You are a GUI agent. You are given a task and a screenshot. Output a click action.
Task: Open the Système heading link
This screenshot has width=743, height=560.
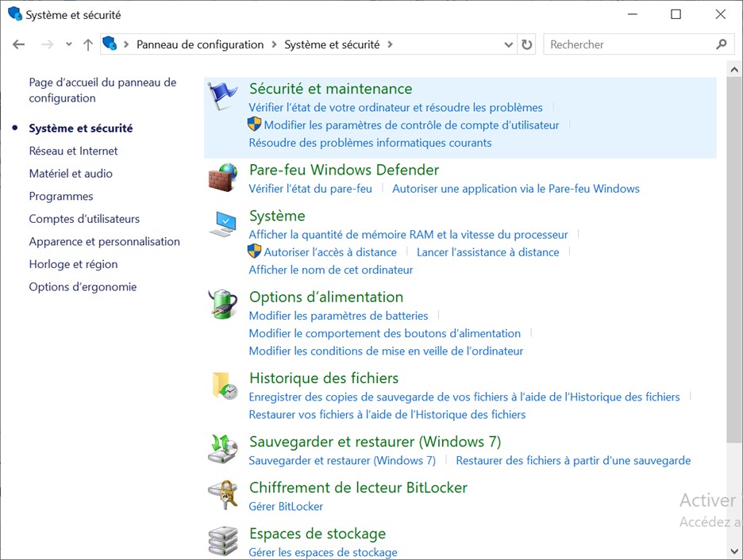277,216
